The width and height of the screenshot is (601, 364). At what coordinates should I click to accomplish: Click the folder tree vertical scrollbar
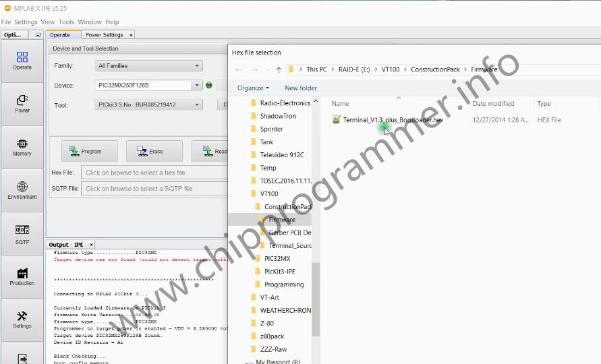point(316,299)
